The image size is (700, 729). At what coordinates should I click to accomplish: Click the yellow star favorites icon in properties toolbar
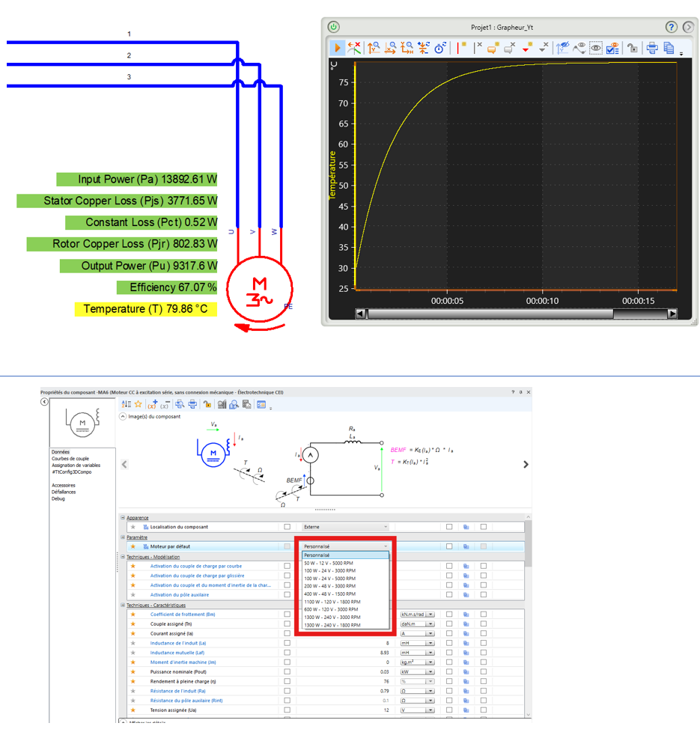point(138,405)
